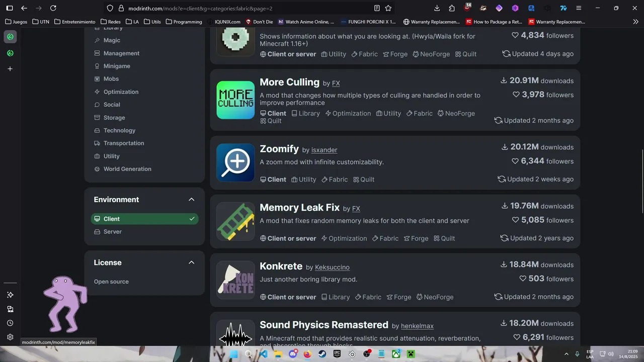This screenshot has height=362, width=644.
Task: Open the Redes bookmarks folder
Action: (x=111, y=22)
